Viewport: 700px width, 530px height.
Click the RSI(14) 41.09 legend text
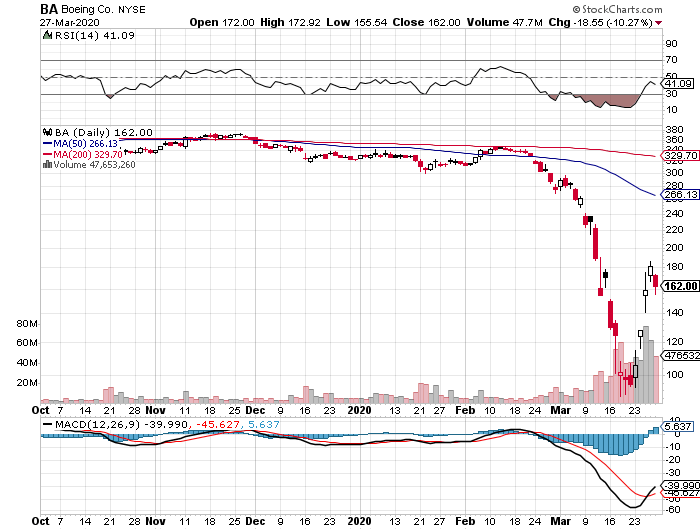pyautogui.click(x=94, y=35)
